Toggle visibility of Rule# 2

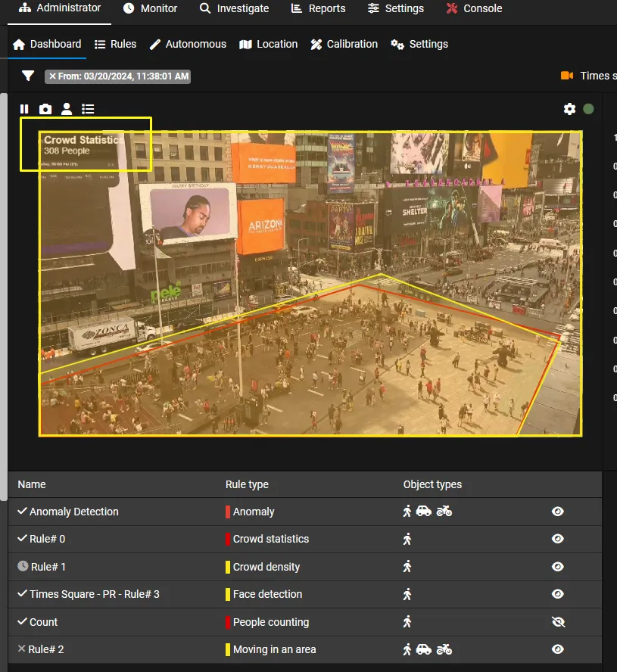557,649
